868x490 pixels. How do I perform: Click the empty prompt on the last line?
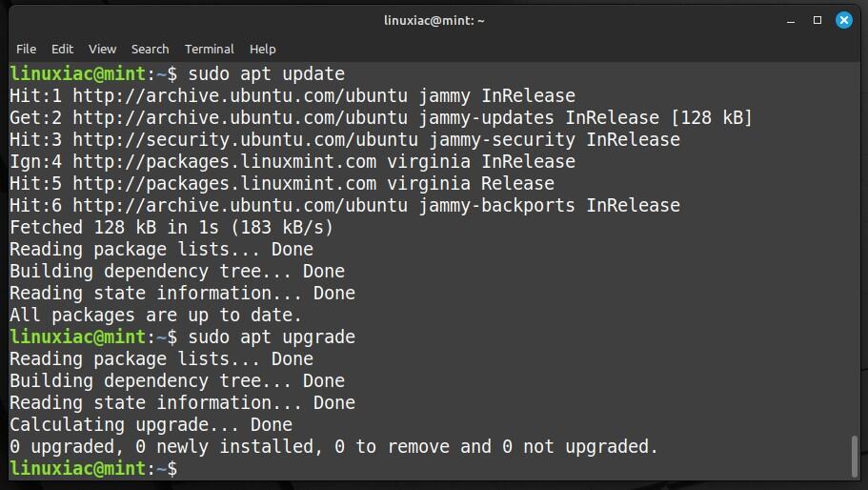coord(93,468)
